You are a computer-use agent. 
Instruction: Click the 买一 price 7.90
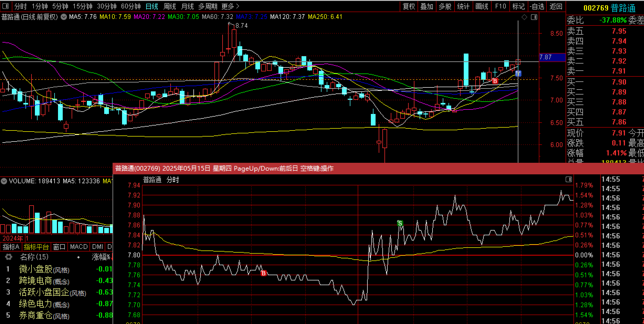coord(619,82)
